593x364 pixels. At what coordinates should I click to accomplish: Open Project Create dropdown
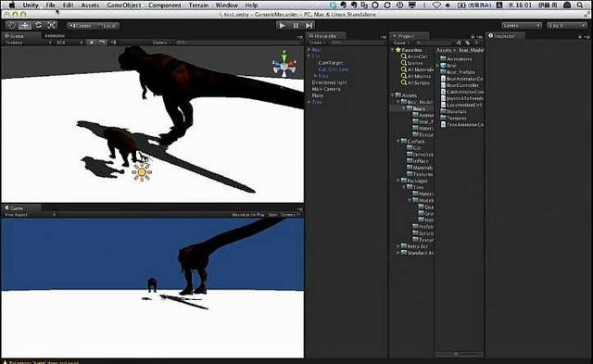(x=401, y=43)
